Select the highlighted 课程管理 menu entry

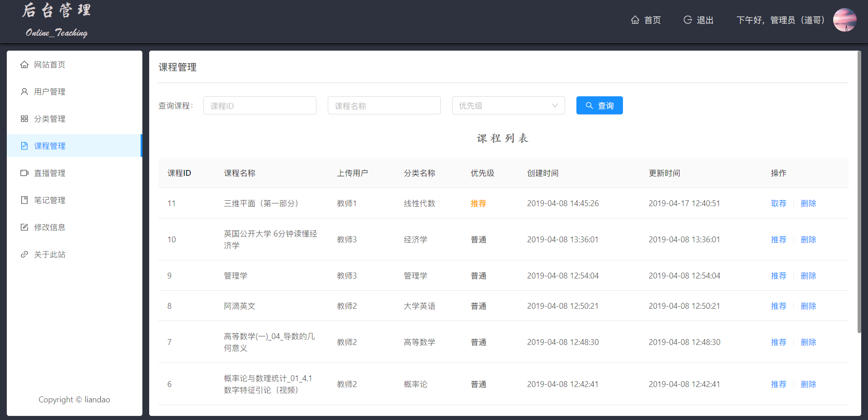[75, 146]
